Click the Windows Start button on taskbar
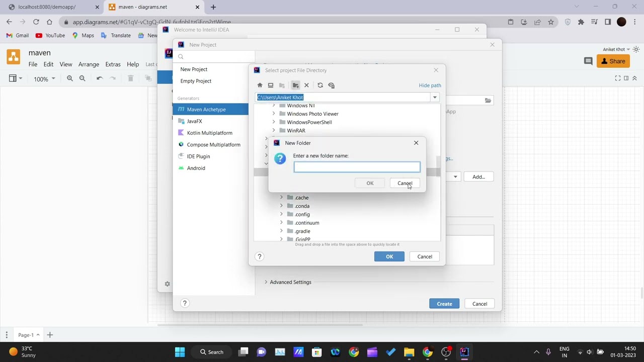This screenshot has height=362, width=644. [180, 352]
